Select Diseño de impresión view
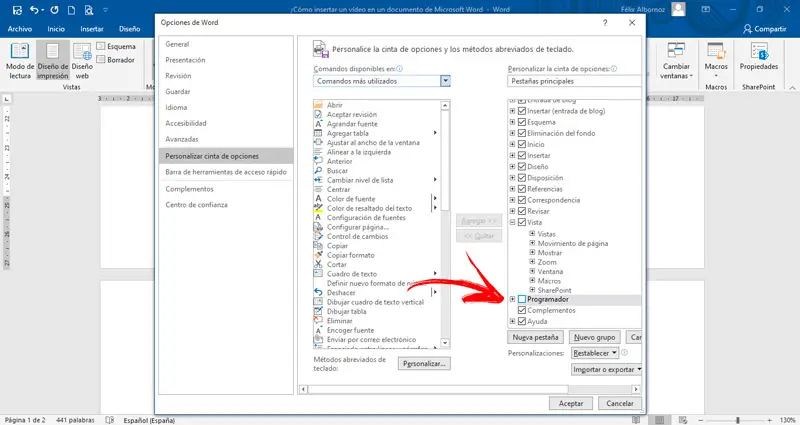 (53, 61)
